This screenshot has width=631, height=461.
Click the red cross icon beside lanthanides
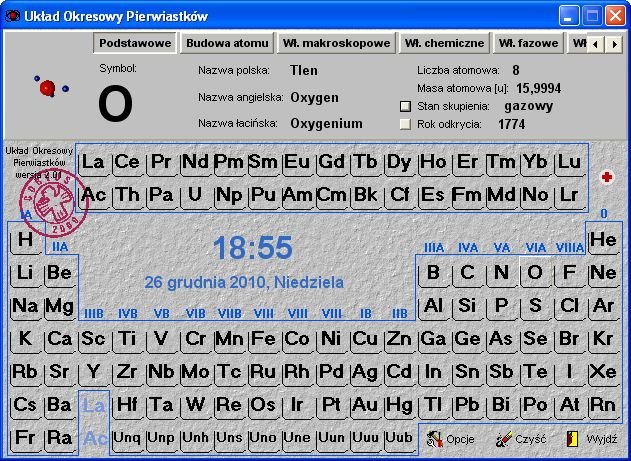pos(606,177)
